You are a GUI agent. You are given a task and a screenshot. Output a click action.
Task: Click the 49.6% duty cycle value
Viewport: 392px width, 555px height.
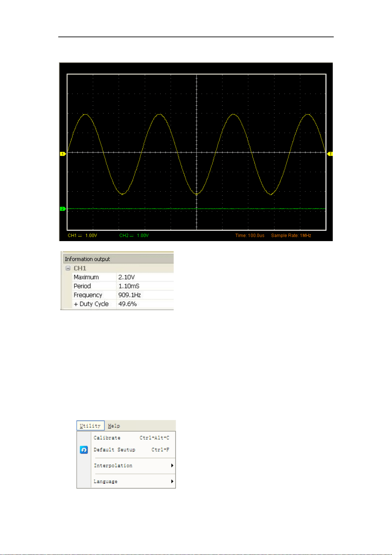pyautogui.click(x=127, y=304)
